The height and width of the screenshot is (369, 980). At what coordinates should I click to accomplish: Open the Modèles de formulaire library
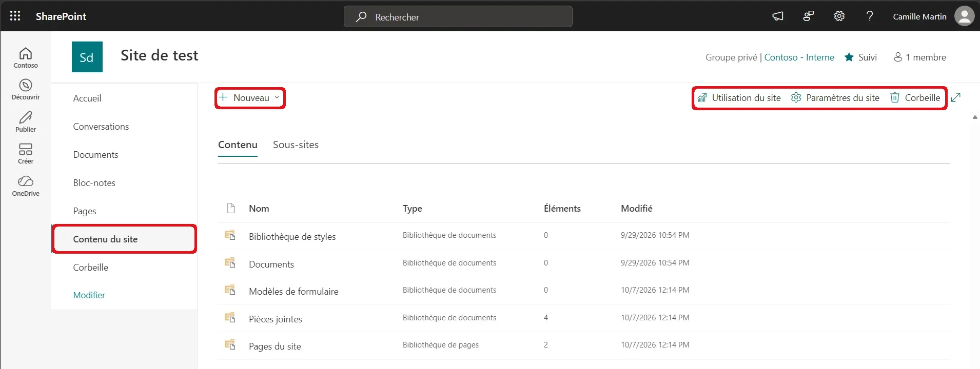[x=293, y=292]
